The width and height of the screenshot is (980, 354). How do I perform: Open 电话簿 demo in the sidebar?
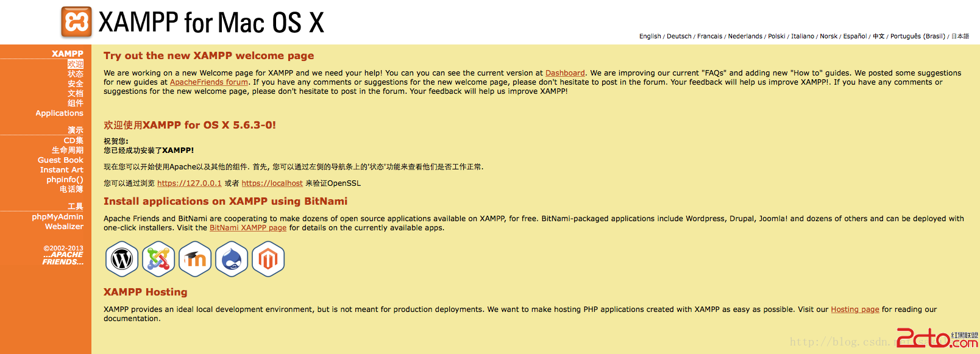click(71, 189)
